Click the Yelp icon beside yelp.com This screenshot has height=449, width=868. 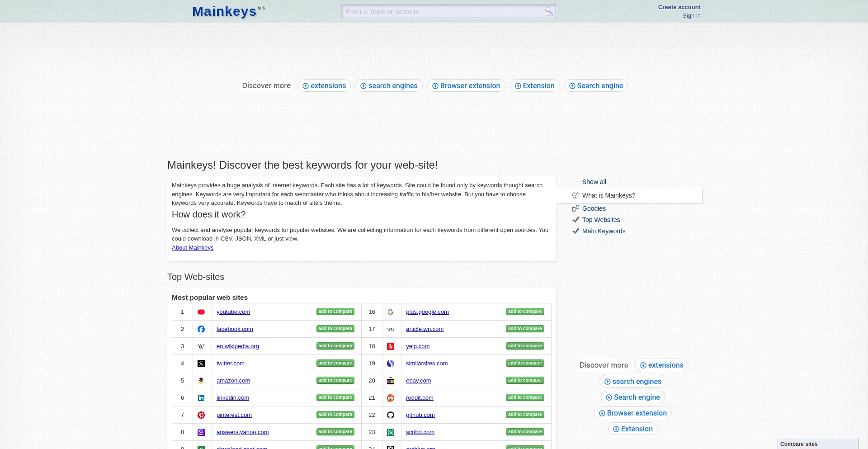[x=391, y=346]
